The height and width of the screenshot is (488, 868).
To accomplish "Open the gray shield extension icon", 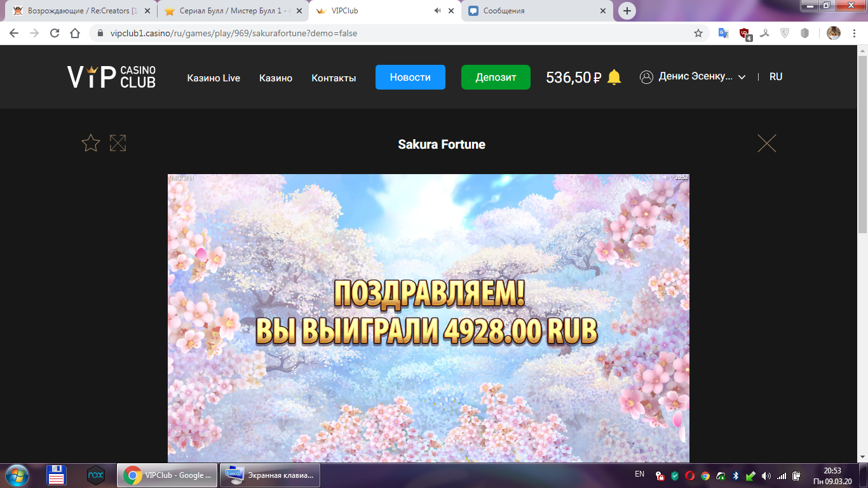I will 805,33.
